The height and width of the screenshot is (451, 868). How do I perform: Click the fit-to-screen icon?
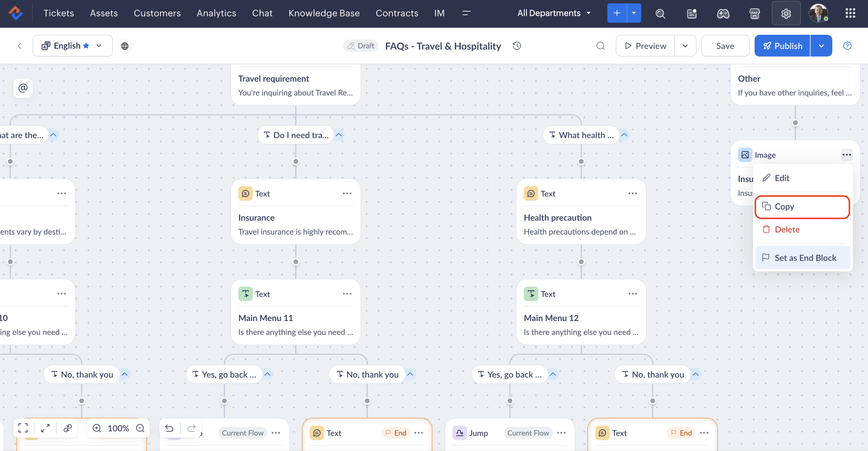(x=23, y=428)
